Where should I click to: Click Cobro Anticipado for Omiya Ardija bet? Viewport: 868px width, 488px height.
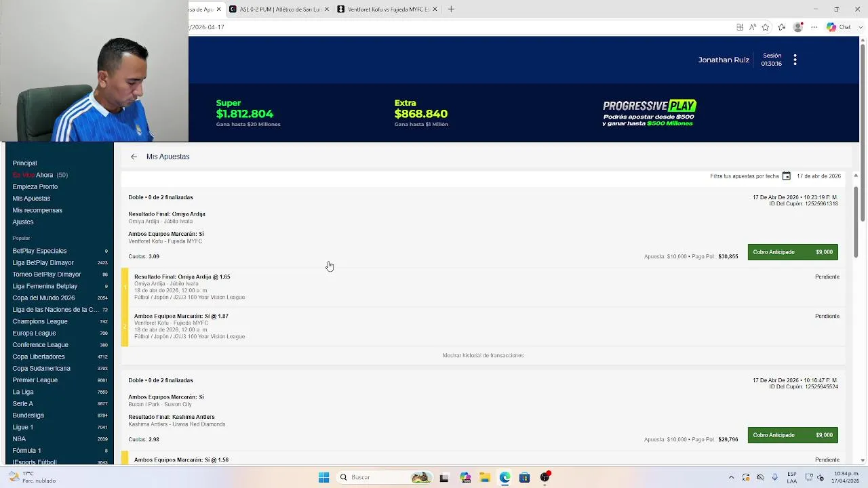(x=793, y=252)
